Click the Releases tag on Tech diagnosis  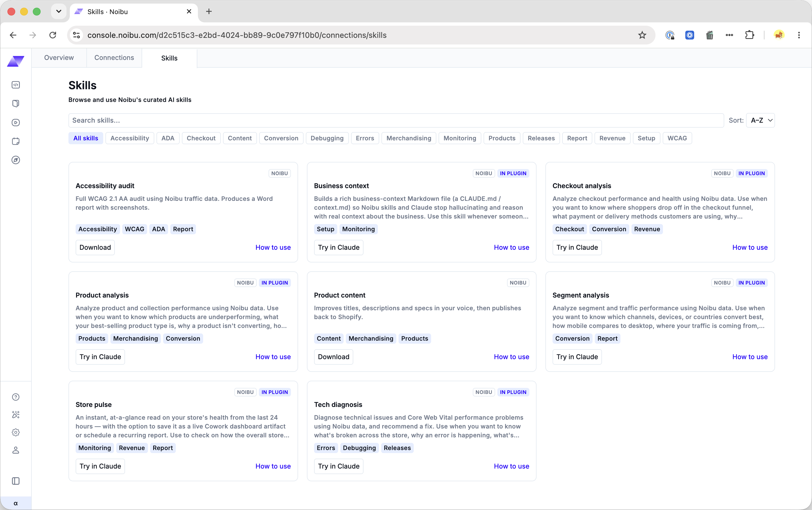coord(397,448)
